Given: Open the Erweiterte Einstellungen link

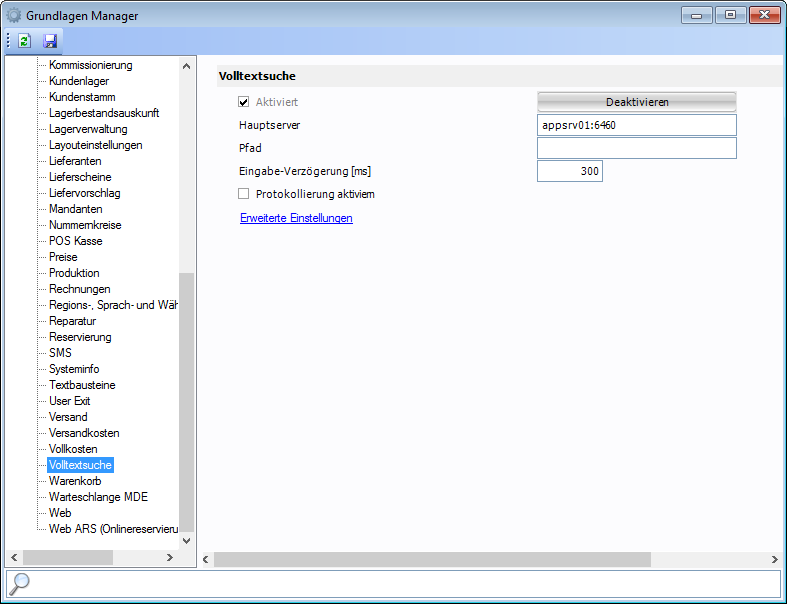Looking at the screenshot, I should 296,218.
